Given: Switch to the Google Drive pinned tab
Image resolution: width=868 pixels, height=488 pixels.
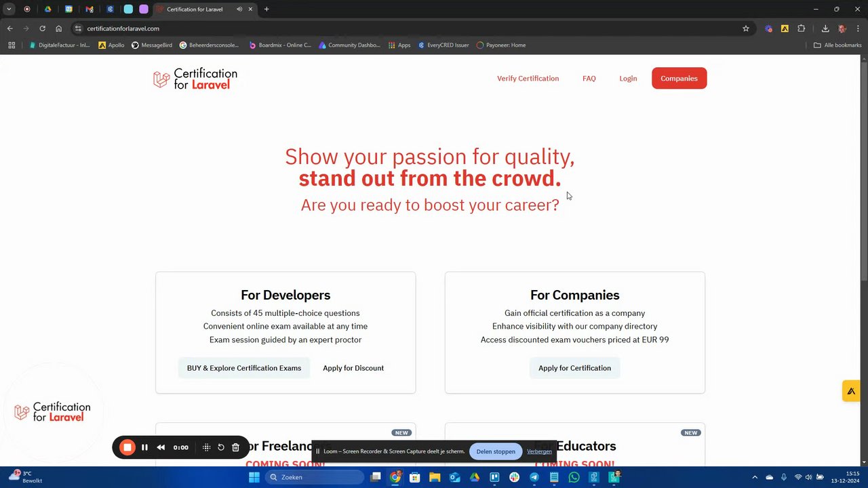Looking at the screenshot, I should coord(47,9).
